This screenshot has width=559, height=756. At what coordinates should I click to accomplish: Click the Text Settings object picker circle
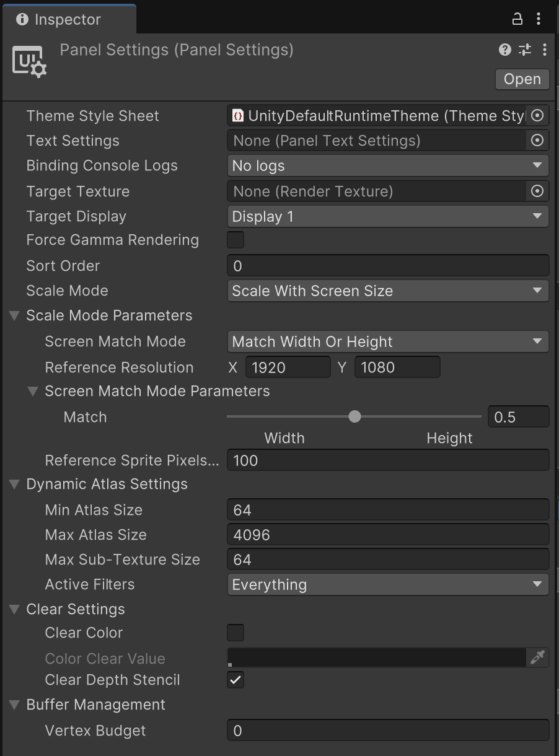[537, 141]
